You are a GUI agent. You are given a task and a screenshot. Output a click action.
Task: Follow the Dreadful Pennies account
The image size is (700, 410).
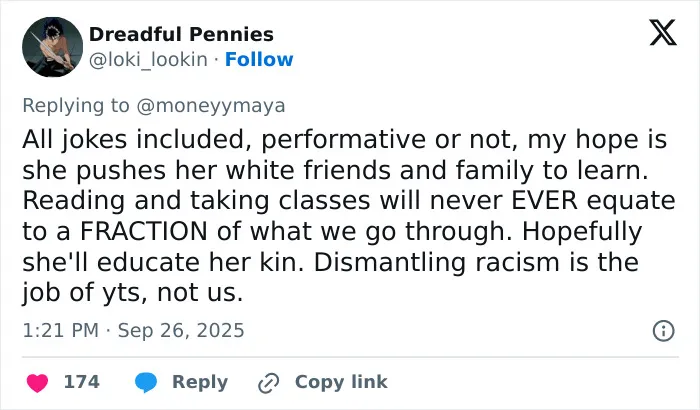pos(259,59)
